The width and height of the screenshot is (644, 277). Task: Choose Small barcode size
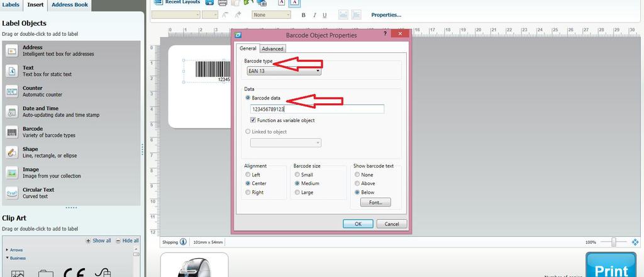[x=297, y=174]
